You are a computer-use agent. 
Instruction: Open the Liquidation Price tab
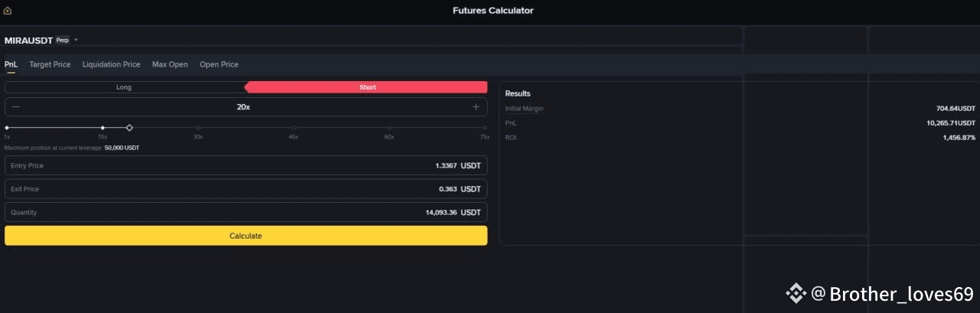point(111,64)
